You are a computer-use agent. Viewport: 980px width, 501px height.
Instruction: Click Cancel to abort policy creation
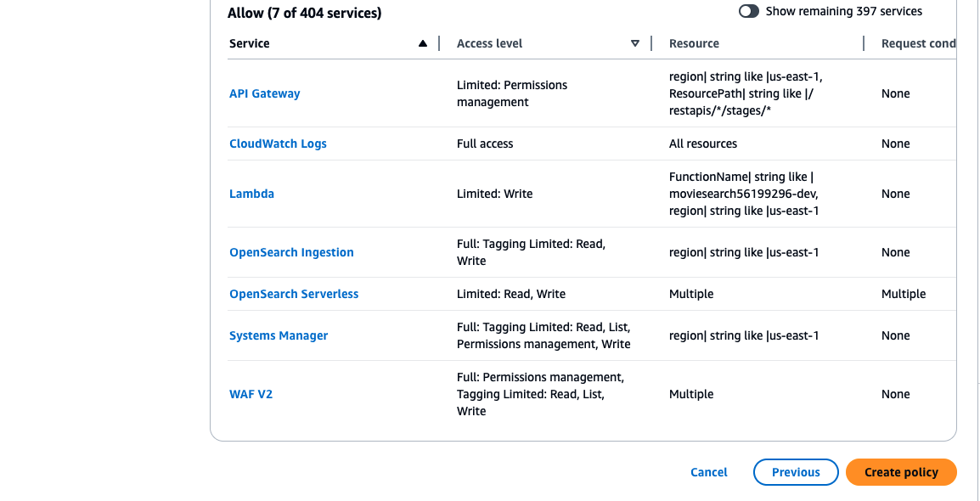click(x=709, y=472)
